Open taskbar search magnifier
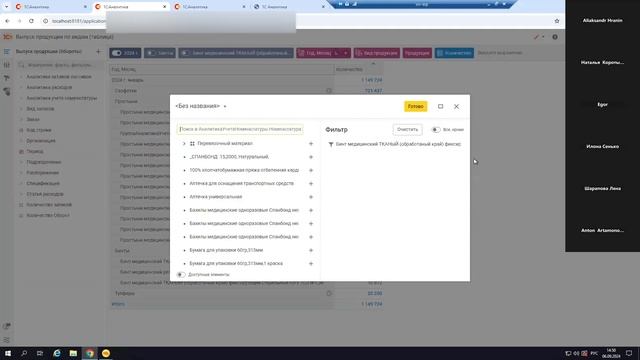This screenshot has width=640, height=360. 24,353
